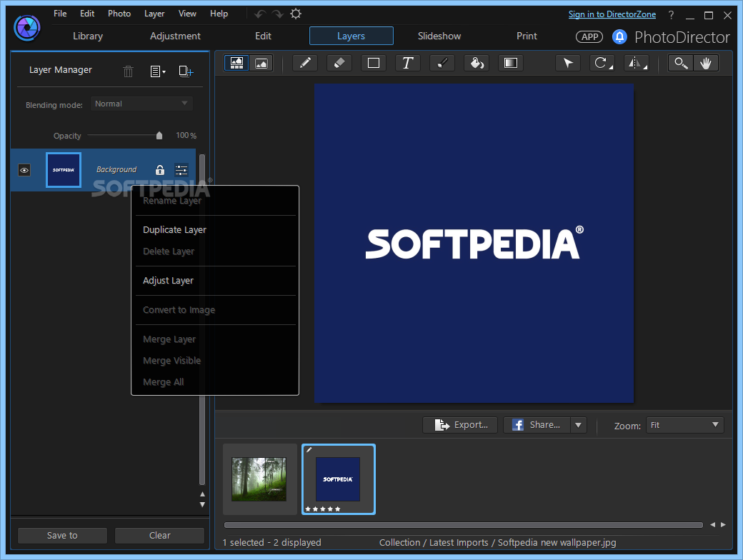The height and width of the screenshot is (560, 743).
Task: Open the View menu
Action: 187,14
